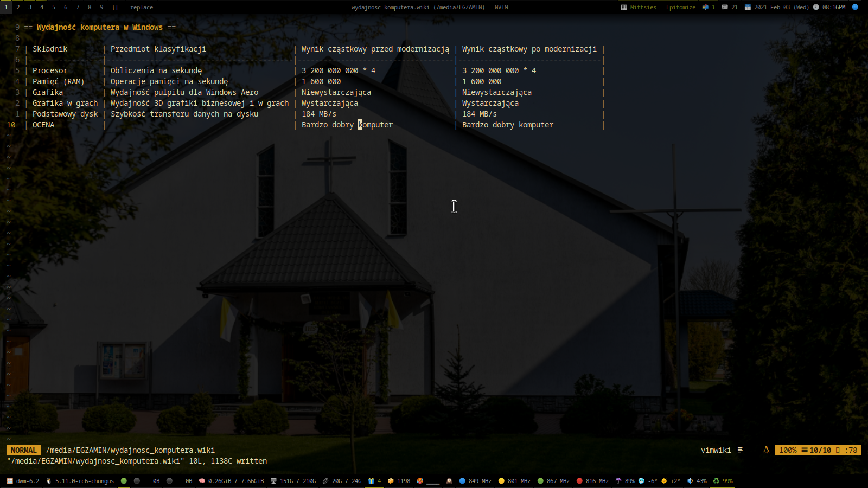Click the penguin kernel version icon
Screen dimensions: 868x488
click(x=49, y=481)
